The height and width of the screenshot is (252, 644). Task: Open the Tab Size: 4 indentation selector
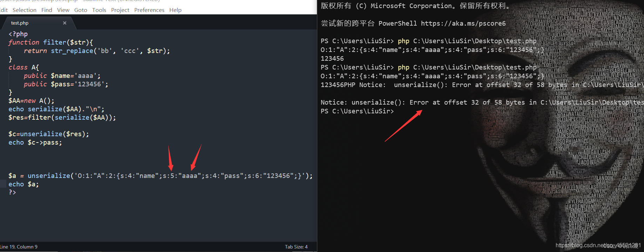296,247
